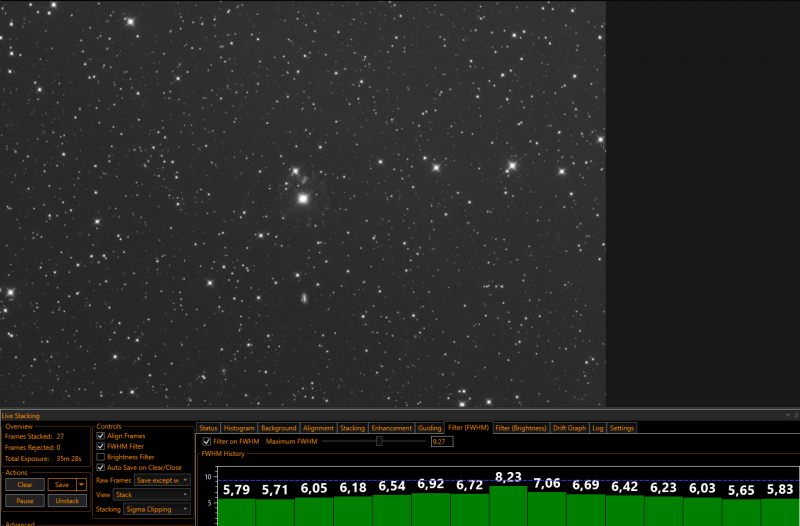Select the Filter (FWHM) tab
Screen dimensions: 800x526
468,428
